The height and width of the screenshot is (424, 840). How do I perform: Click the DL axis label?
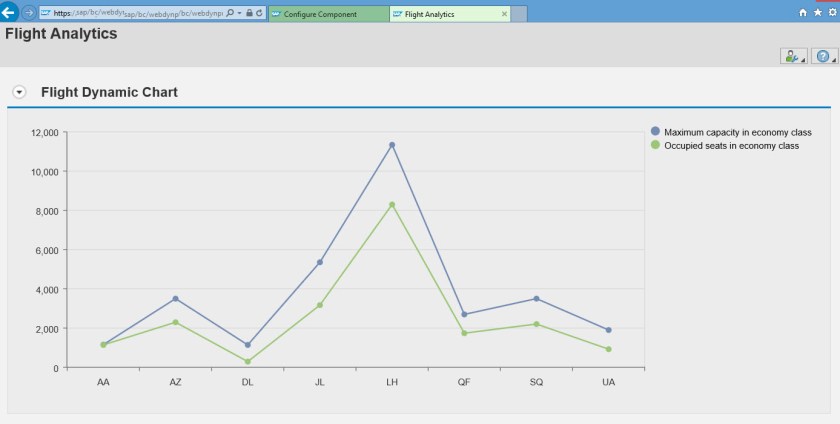pyautogui.click(x=248, y=382)
